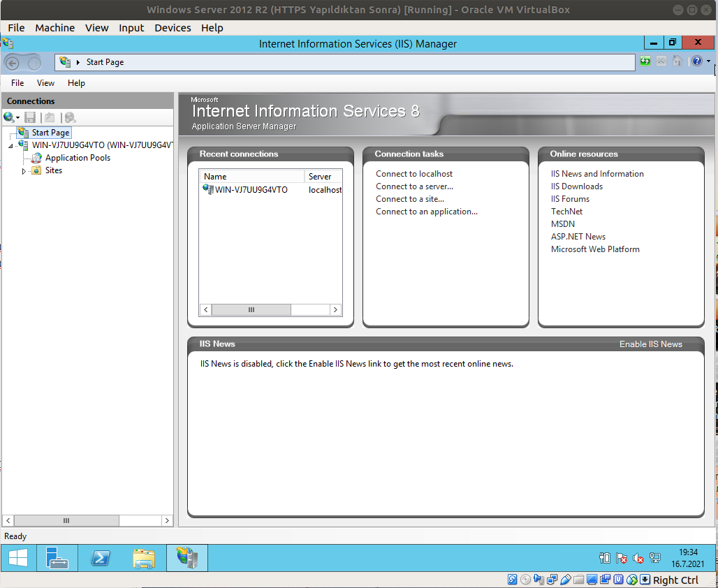
Task: Open the VirtualBox View menu
Action: 96,28
